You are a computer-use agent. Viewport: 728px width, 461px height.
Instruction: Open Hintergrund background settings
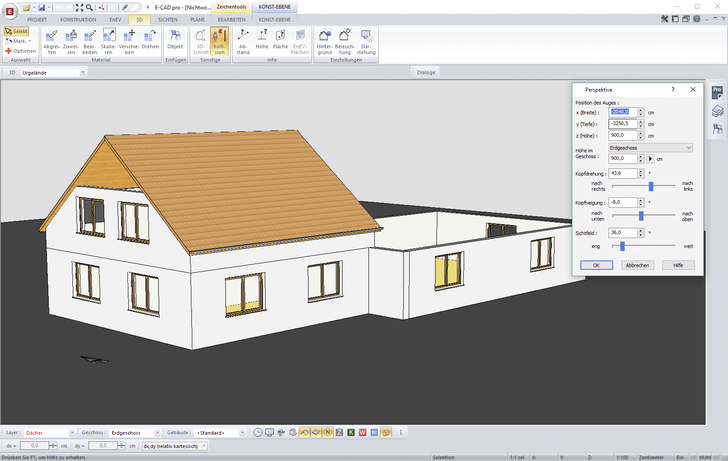325,41
